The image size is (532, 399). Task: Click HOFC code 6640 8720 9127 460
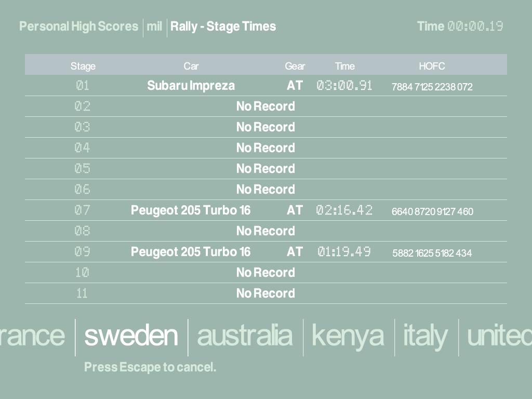(x=432, y=211)
